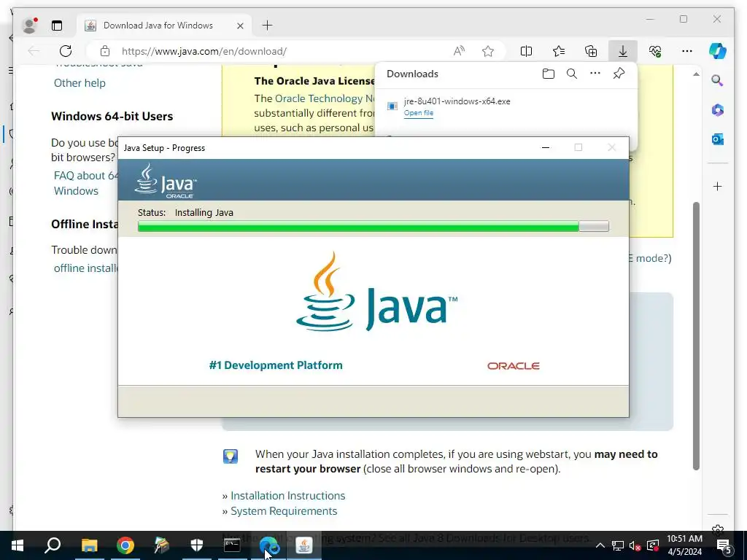Image resolution: width=747 pixels, height=560 pixels.
Task: Launch the Copilot sidebar icon
Action: tap(718, 51)
